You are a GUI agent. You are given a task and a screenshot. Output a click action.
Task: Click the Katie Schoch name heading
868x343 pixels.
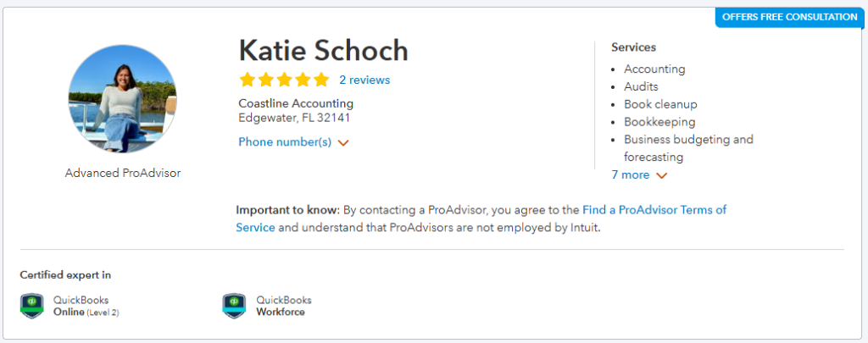pyautogui.click(x=323, y=51)
